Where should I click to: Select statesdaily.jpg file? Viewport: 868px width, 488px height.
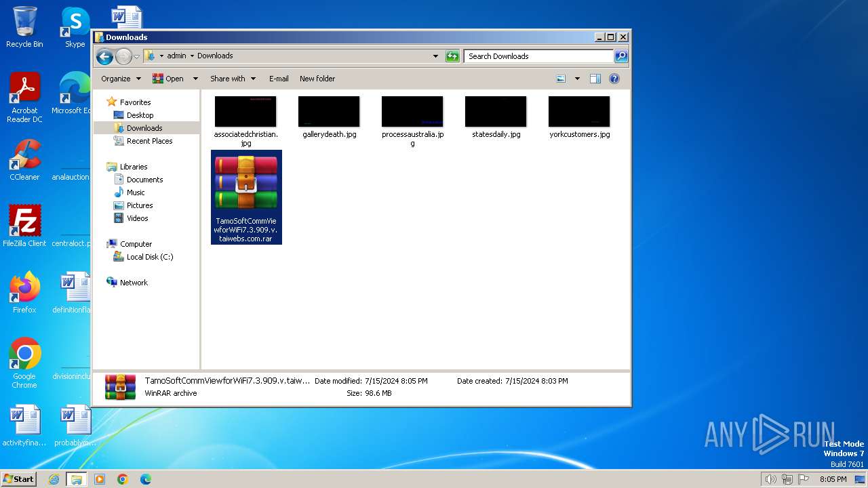[496, 117]
